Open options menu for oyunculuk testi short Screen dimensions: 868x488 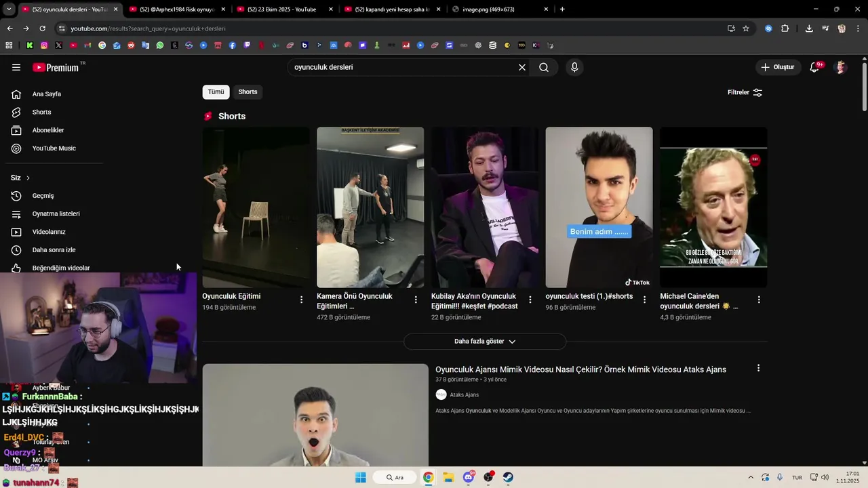[x=645, y=300]
